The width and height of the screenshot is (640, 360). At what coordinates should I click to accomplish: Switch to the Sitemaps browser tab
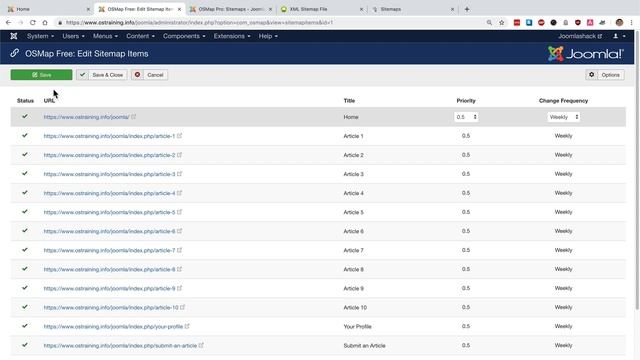(x=413, y=9)
